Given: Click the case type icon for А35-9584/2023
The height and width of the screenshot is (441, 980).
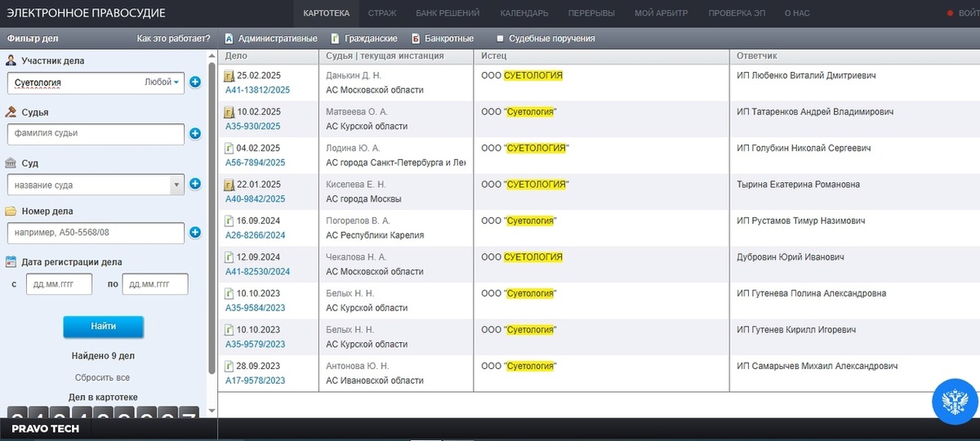Looking at the screenshot, I should (229, 294).
